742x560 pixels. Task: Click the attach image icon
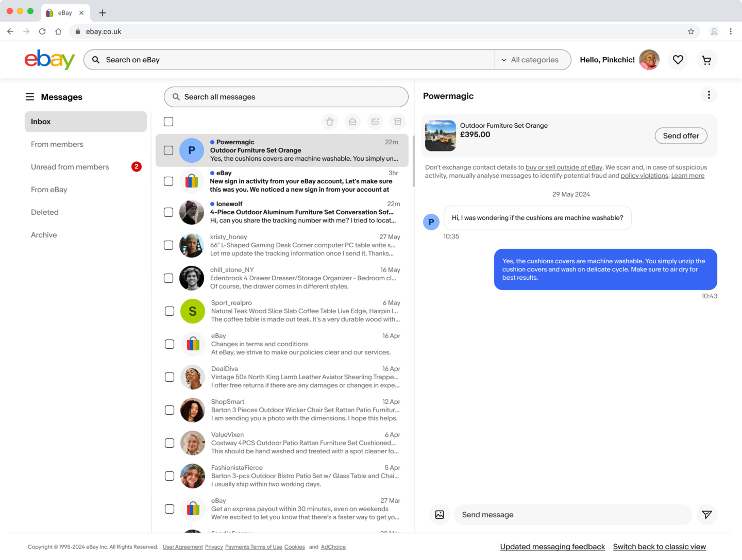point(440,515)
